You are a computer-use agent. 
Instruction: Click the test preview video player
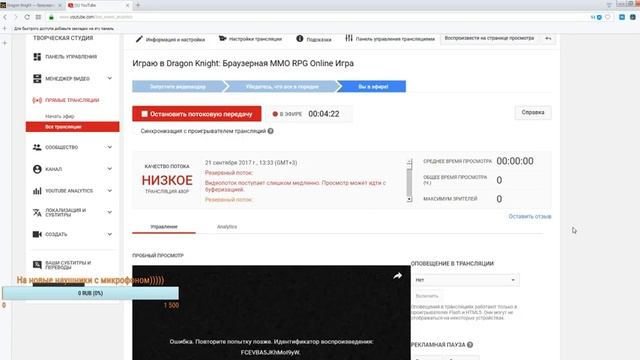tap(271, 313)
